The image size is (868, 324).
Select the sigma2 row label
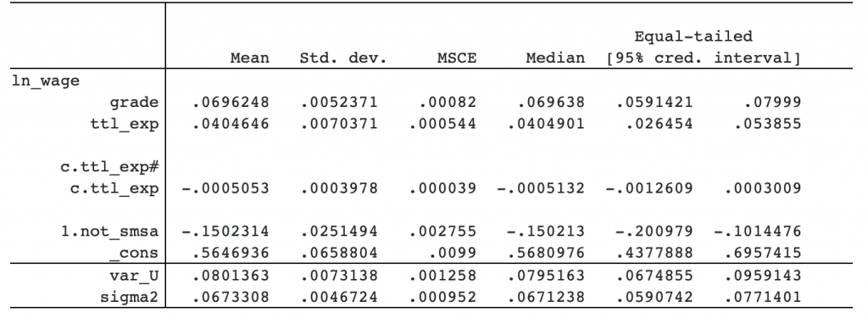(x=129, y=298)
